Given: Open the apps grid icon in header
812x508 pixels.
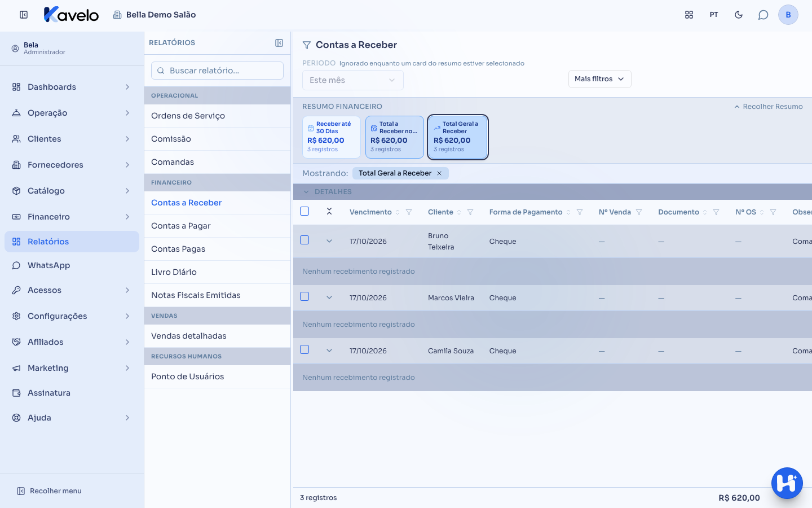Looking at the screenshot, I should point(689,15).
